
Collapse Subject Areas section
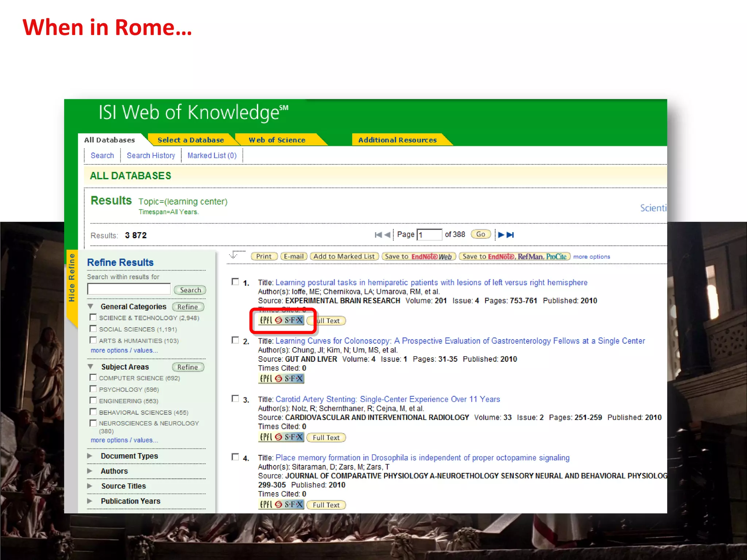pos(90,367)
